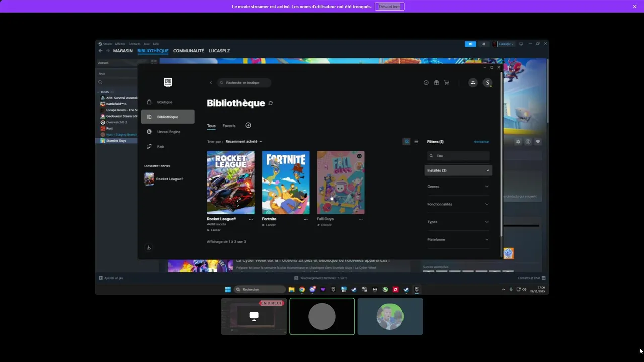Expand the Genres filter section
This screenshot has width=644, height=362.
coord(458,187)
